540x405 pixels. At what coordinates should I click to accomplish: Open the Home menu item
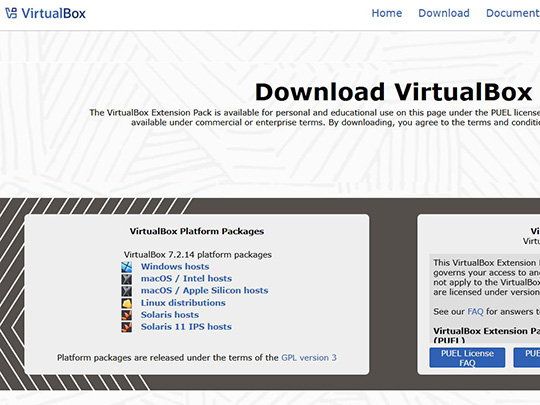tap(387, 13)
